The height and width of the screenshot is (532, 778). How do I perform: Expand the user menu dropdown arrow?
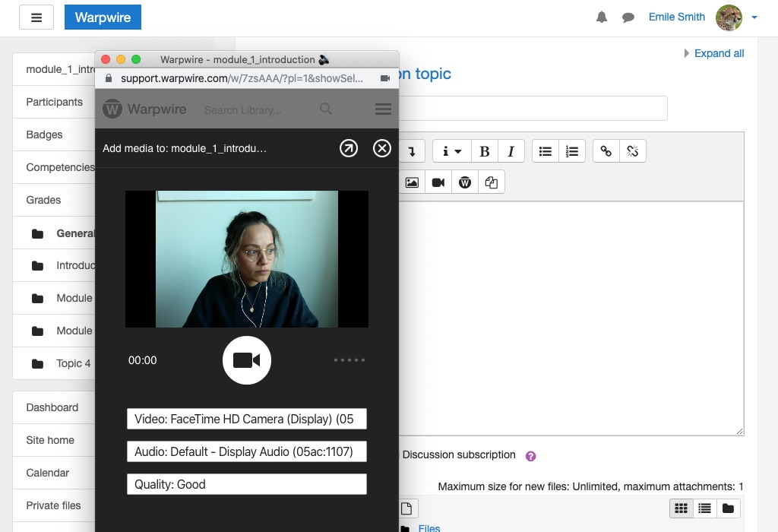(754, 17)
